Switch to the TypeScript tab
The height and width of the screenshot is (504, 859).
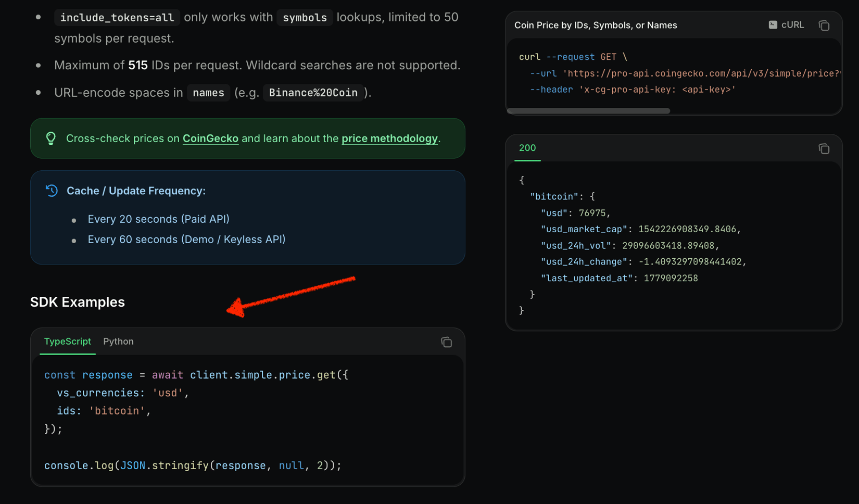[x=68, y=342]
